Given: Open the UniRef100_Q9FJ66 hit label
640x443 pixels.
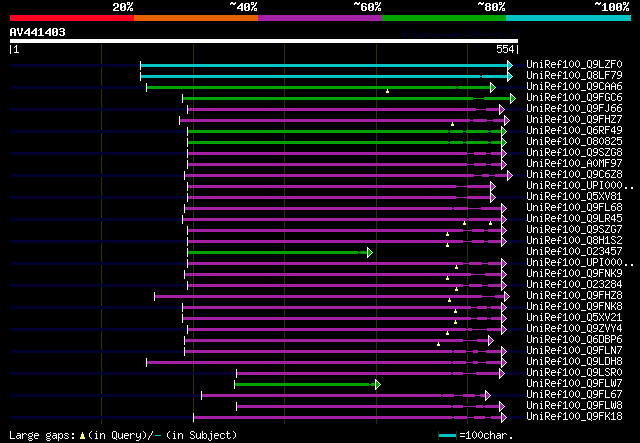Looking at the screenshot, I should (574, 109).
